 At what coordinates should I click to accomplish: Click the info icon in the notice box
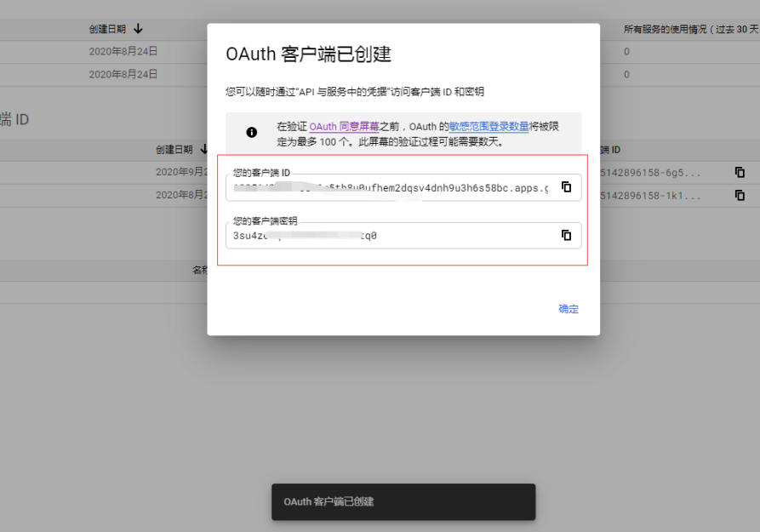[252, 132]
